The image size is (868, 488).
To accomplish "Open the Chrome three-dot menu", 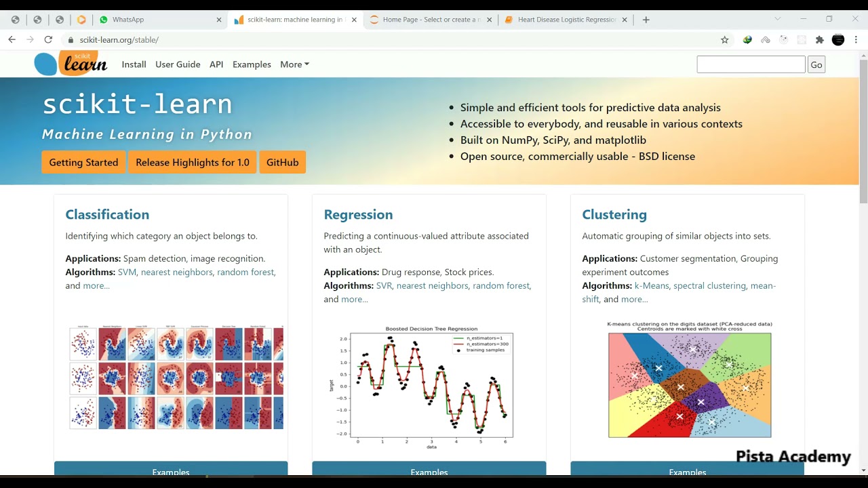I will [856, 40].
